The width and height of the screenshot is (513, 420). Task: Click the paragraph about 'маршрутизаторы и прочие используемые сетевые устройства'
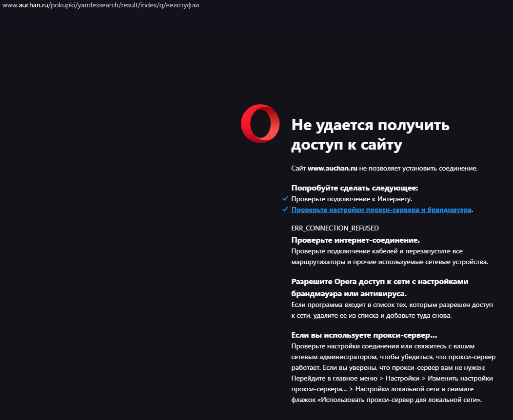(390, 257)
